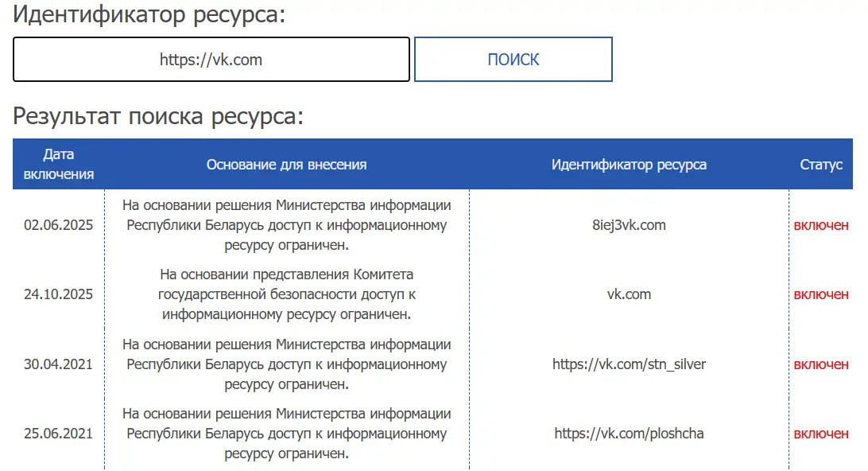Open the "https://vk.com/stn_silver" resource entry
Viewport: 868px width, 471px height.
point(630,364)
